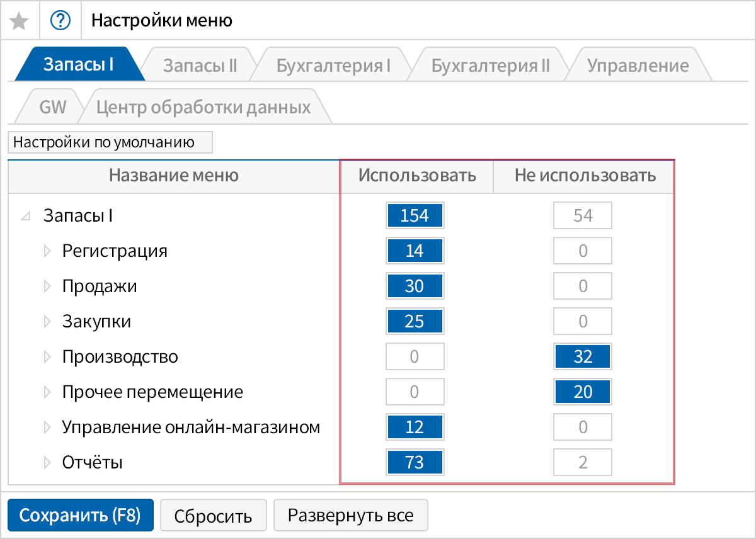Move Прочее перемещение to Использовать

point(415,392)
